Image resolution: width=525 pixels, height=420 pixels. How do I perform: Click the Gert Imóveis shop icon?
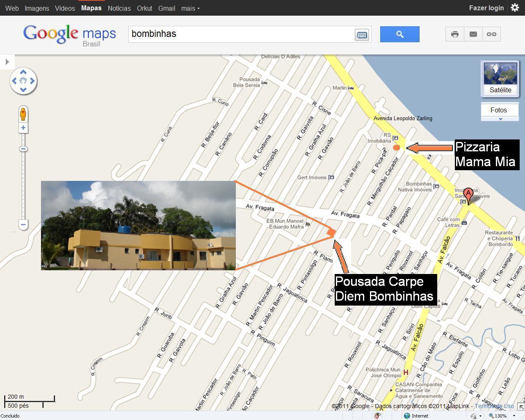331,177
